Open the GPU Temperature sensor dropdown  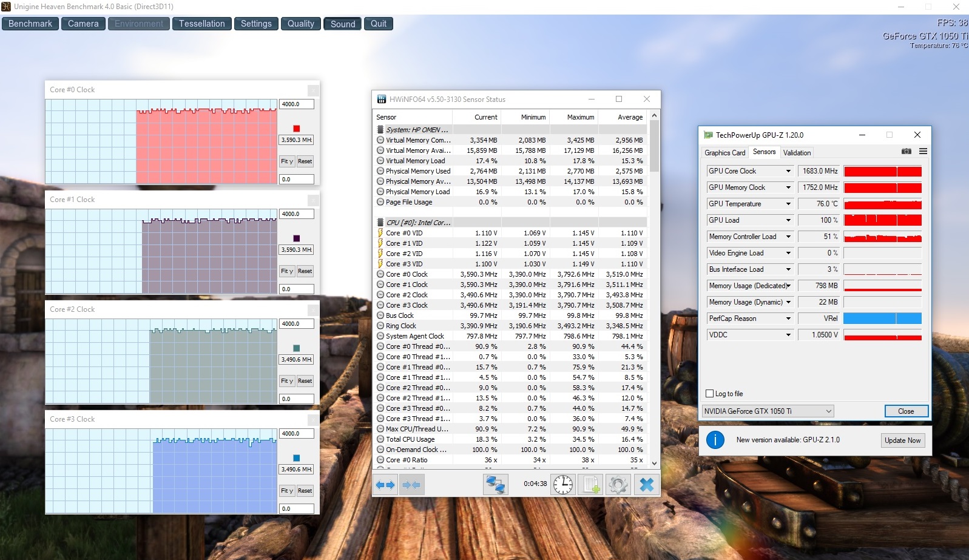788,204
